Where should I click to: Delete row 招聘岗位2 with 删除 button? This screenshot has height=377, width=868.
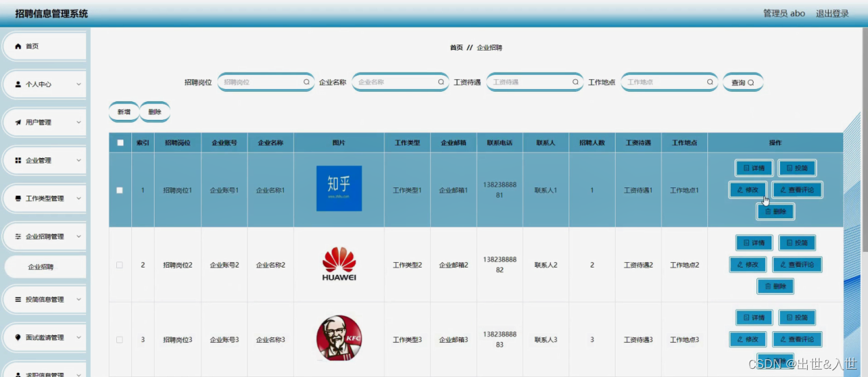[x=775, y=287]
